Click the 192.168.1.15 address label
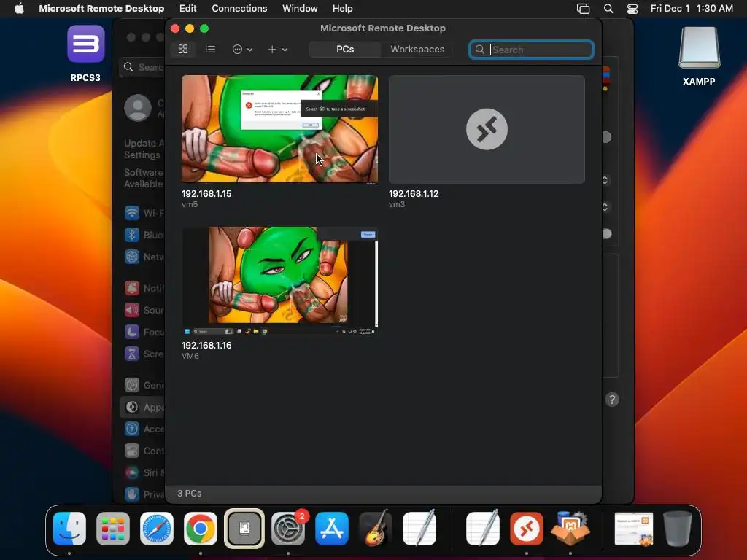747x560 pixels. pos(206,194)
